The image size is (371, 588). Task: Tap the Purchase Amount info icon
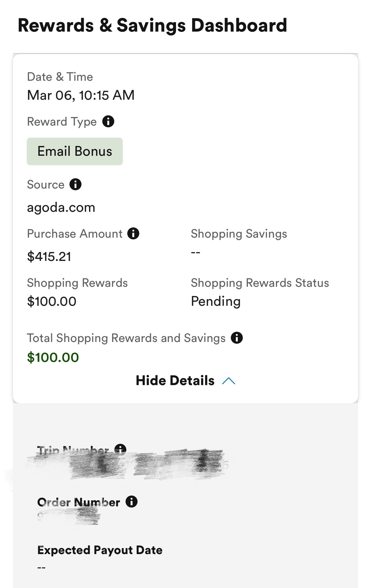133,233
